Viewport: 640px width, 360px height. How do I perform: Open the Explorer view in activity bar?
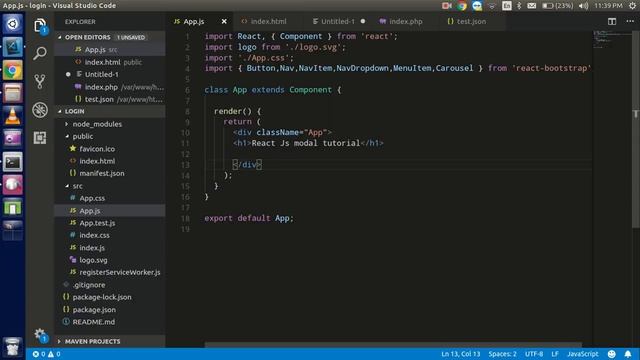(40, 26)
